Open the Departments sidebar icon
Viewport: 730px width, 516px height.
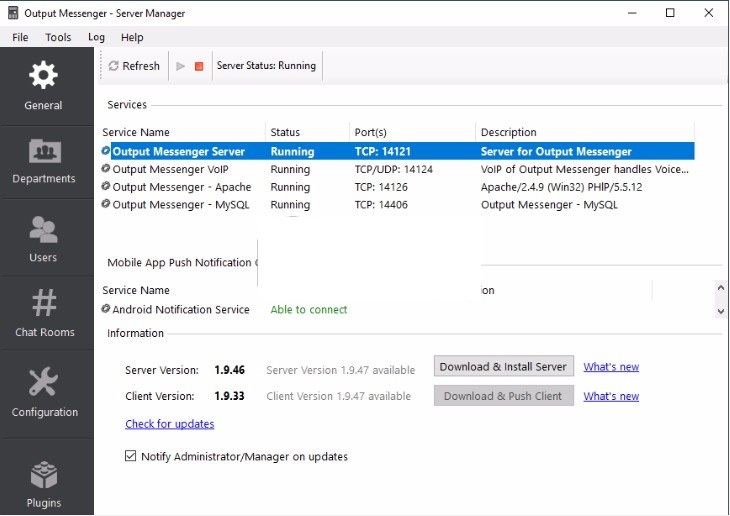tap(44, 152)
